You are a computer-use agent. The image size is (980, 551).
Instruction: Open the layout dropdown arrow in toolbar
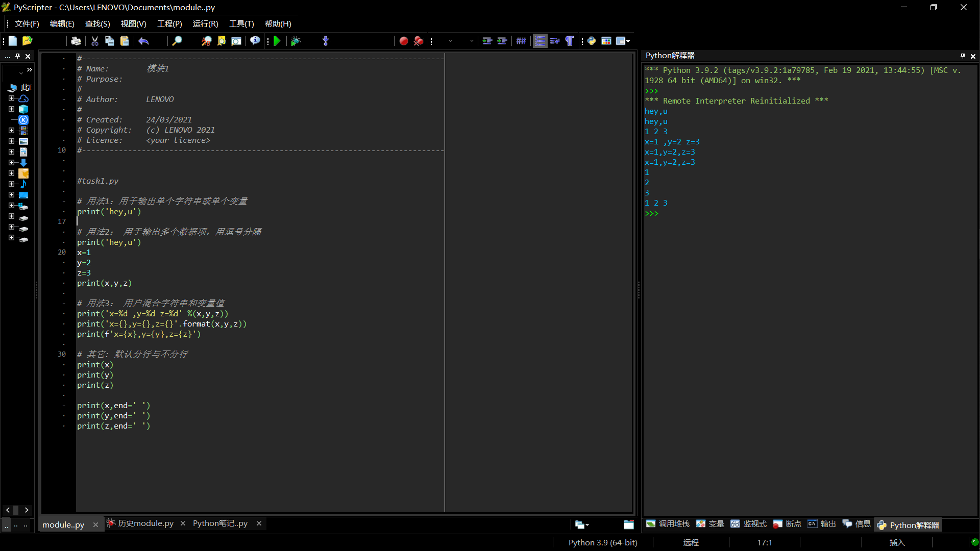point(628,41)
